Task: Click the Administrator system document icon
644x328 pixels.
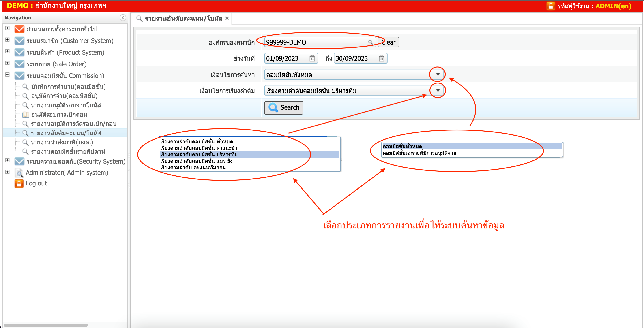Action: click(19, 173)
